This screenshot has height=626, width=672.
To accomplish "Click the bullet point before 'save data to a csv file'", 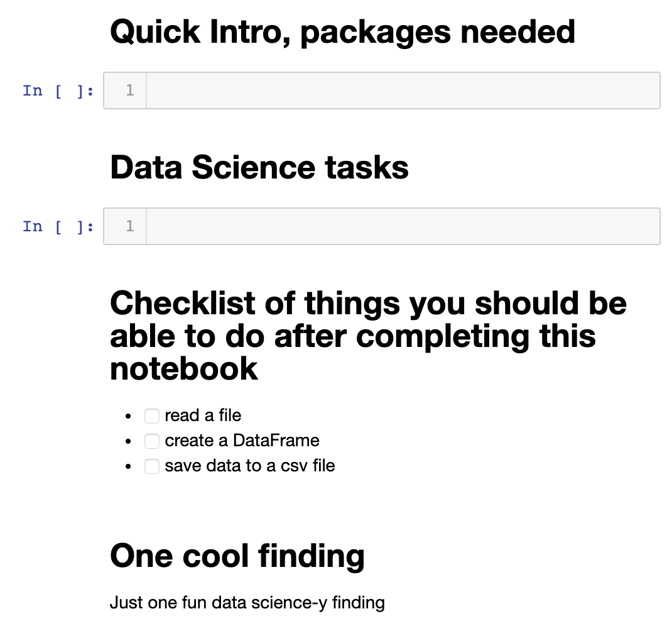I will [x=129, y=467].
